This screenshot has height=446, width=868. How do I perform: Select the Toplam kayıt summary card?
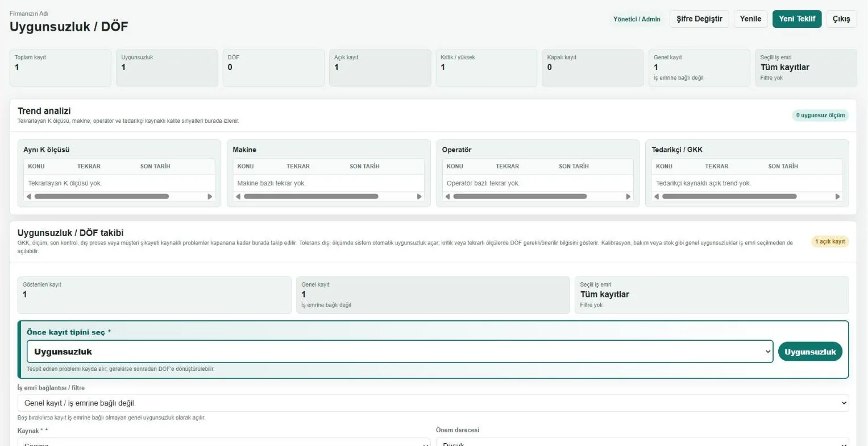pyautogui.click(x=60, y=68)
